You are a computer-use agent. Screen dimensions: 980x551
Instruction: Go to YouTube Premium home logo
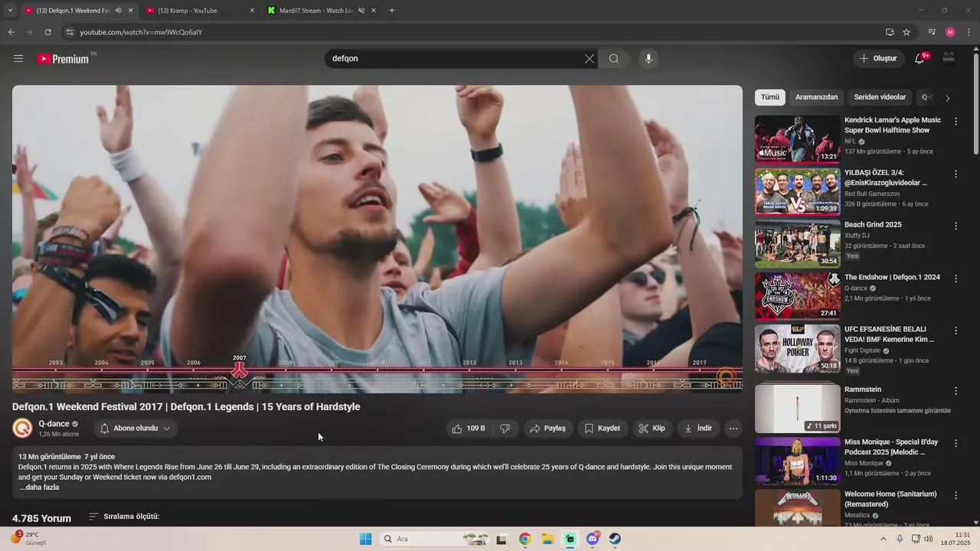point(64,59)
